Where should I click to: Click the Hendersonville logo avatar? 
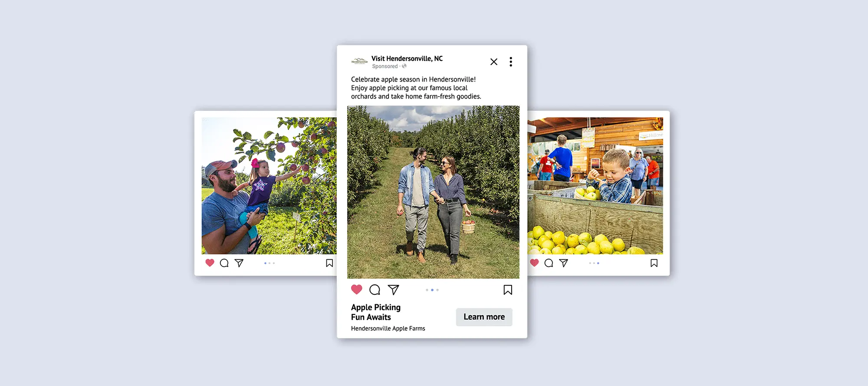(359, 61)
